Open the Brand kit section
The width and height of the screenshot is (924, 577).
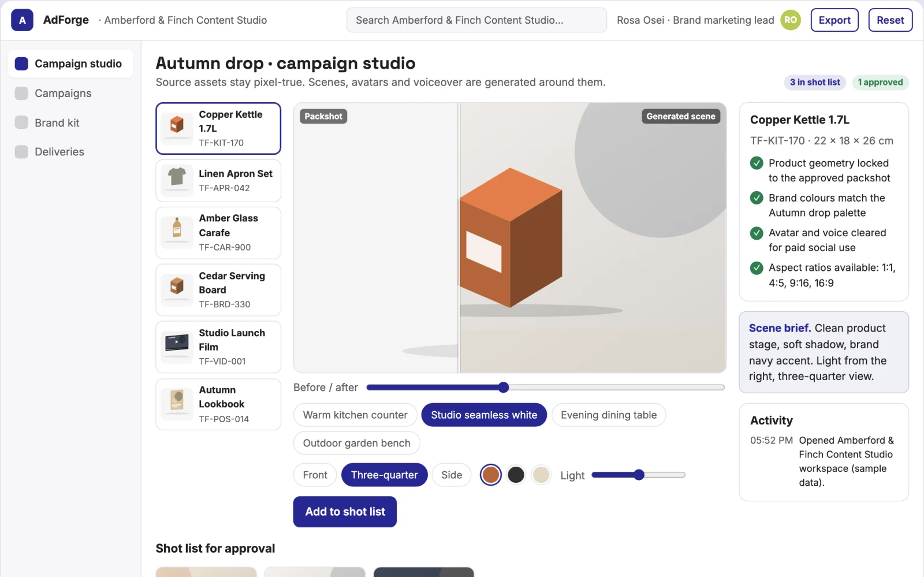pyautogui.click(x=71, y=123)
